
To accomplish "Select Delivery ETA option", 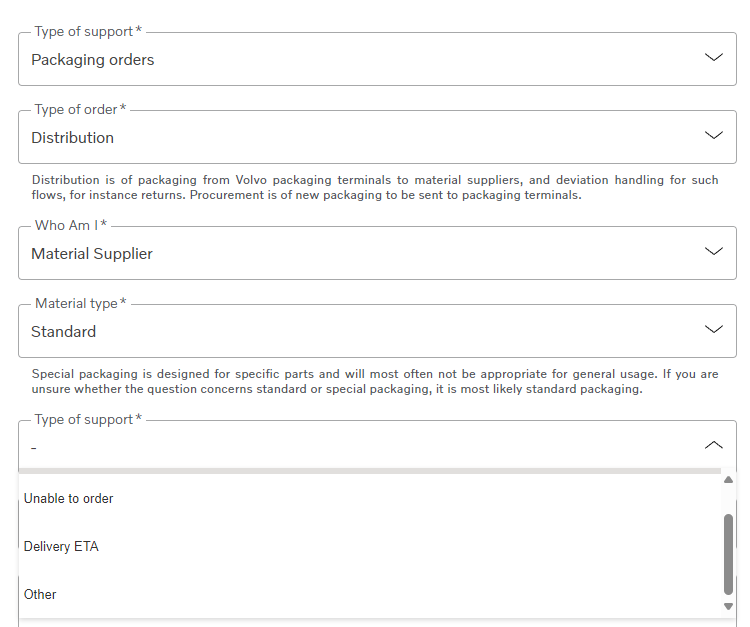I will coord(370,546).
